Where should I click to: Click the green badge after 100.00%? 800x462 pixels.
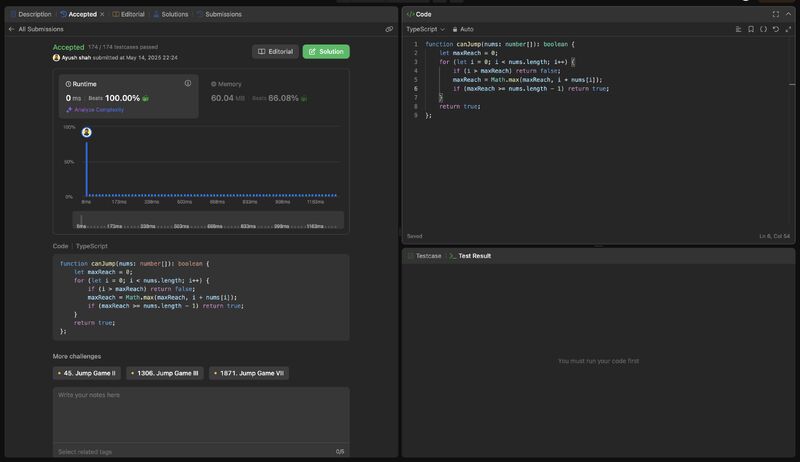[x=145, y=98]
